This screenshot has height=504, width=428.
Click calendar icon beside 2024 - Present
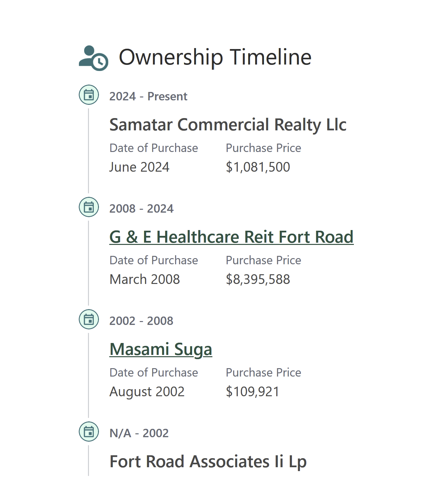(x=89, y=95)
